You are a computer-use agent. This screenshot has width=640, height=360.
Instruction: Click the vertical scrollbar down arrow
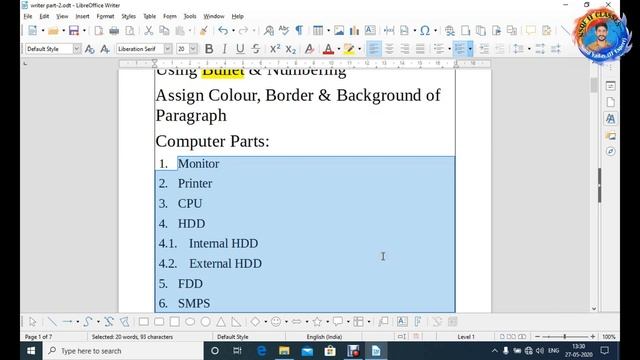click(594, 309)
